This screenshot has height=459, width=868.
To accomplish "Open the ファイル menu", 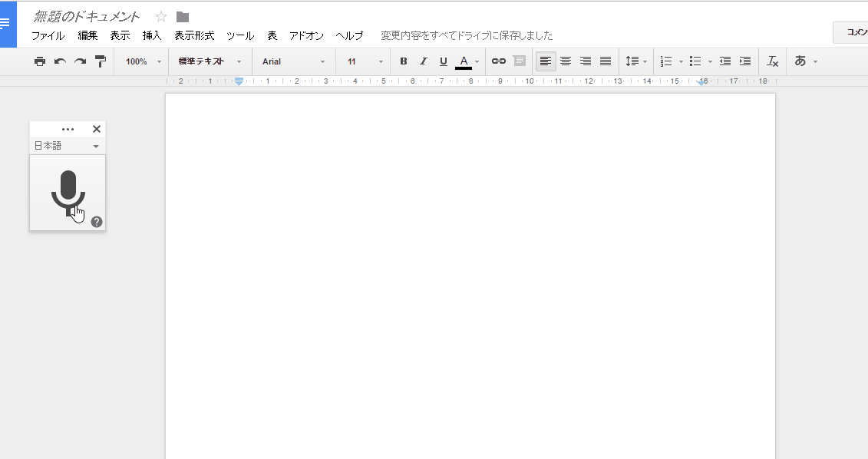I will [48, 35].
